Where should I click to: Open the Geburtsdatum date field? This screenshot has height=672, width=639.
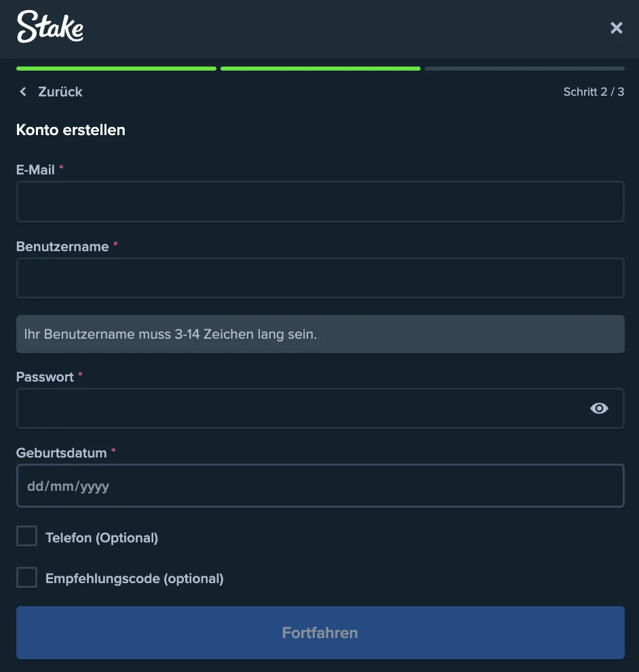click(320, 485)
